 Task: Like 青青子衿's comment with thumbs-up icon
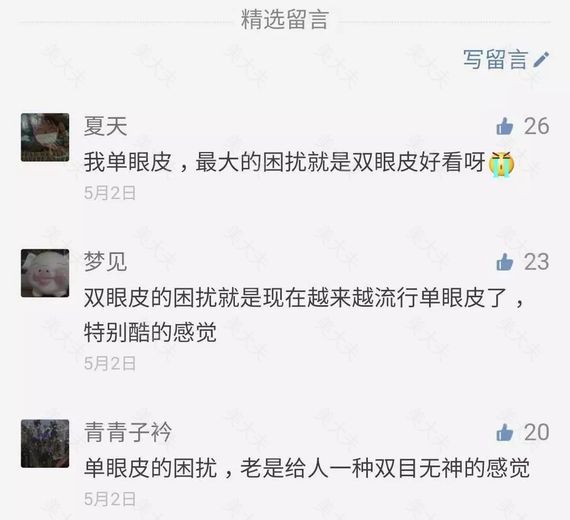[505, 432]
